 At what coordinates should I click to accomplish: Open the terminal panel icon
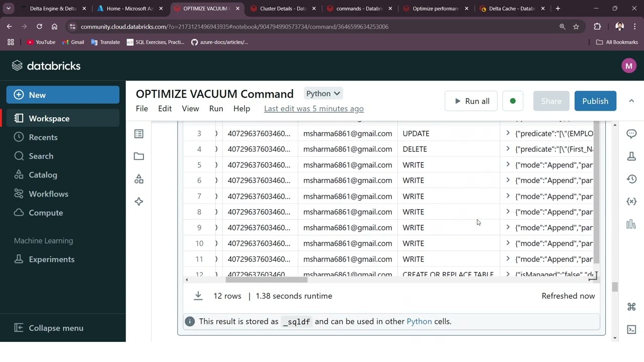(631, 330)
